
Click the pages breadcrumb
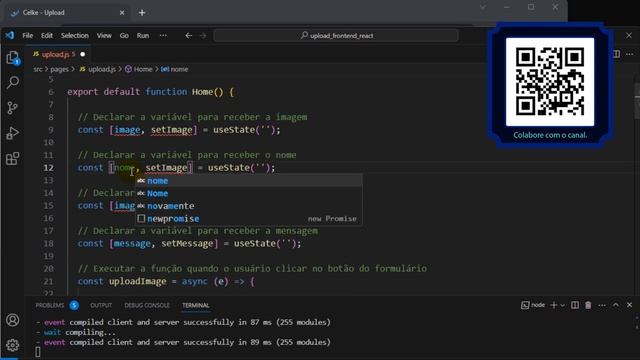[60, 69]
